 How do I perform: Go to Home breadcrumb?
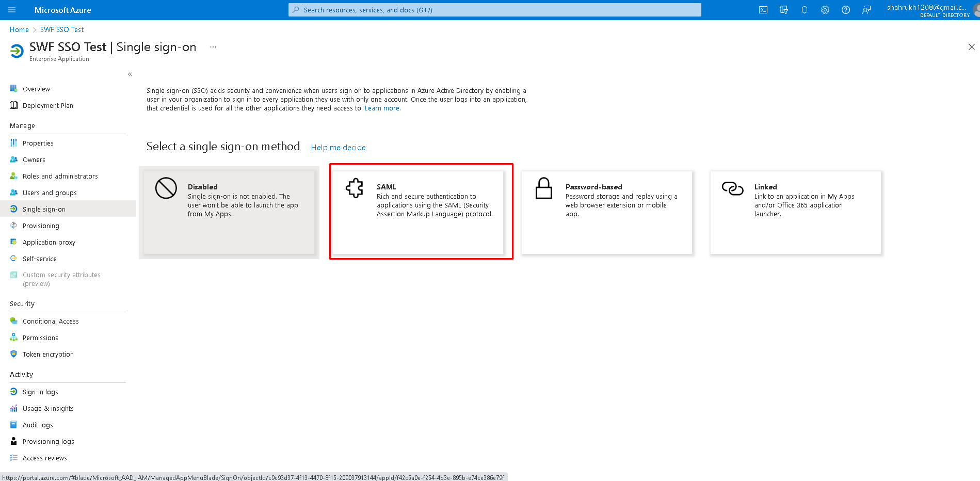(x=19, y=29)
